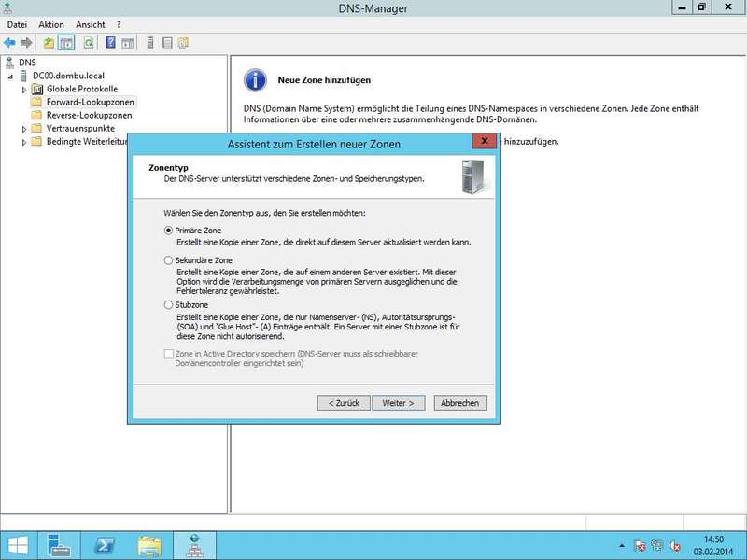Click the Vertrauenspunkte folder icon
The width and height of the screenshot is (747, 560).
point(36,128)
